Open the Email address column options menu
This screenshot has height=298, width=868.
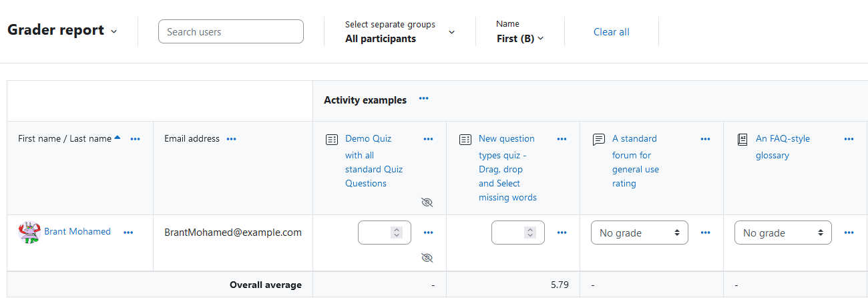[x=232, y=139]
